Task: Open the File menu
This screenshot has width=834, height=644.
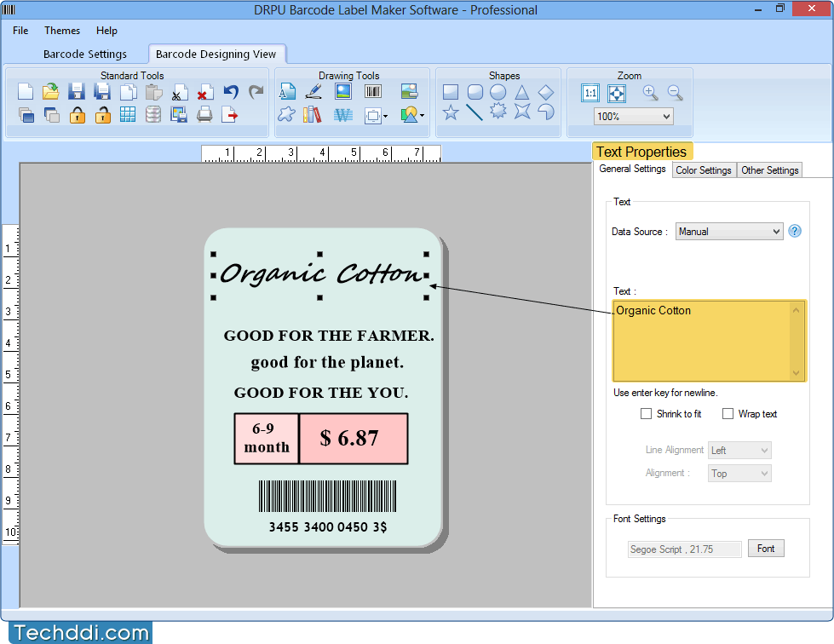Action: pyautogui.click(x=20, y=31)
